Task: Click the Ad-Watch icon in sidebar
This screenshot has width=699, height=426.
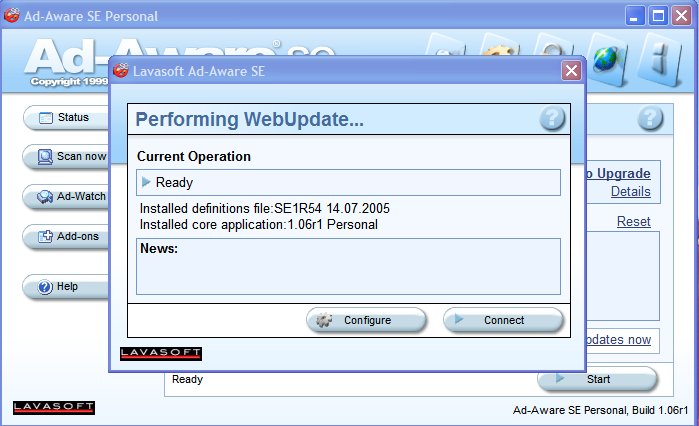Action: pos(45,197)
